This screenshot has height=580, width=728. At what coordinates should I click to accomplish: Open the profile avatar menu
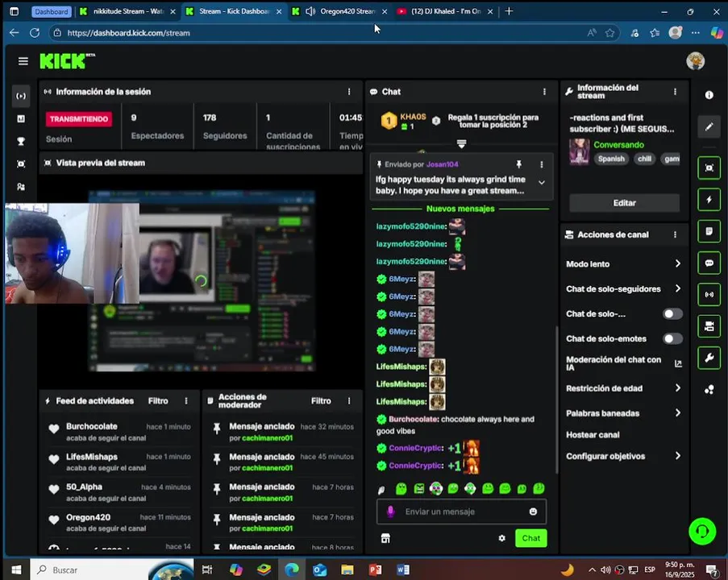point(695,61)
